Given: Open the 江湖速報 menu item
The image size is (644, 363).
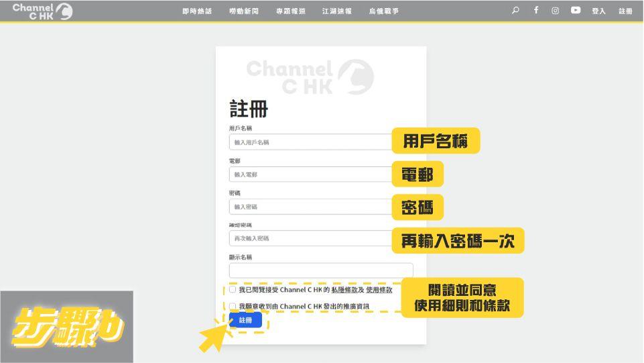Looking at the screenshot, I should (x=337, y=11).
